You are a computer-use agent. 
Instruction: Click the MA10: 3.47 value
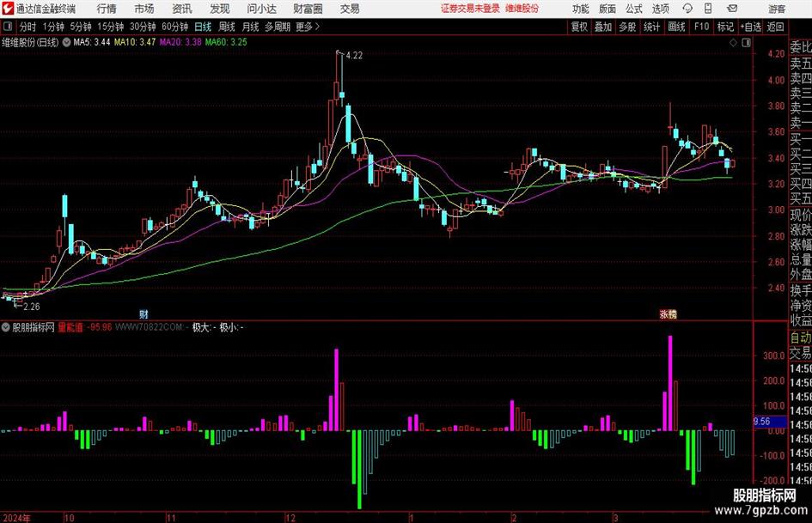135,42
